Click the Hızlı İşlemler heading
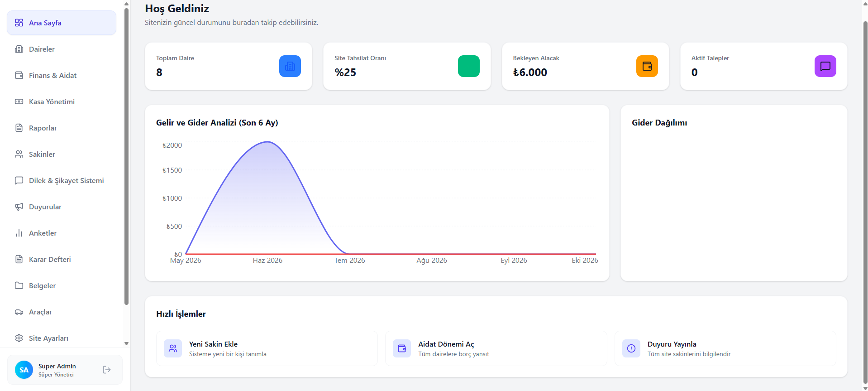Viewport: 868px width, 391px height. tap(181, 314)
